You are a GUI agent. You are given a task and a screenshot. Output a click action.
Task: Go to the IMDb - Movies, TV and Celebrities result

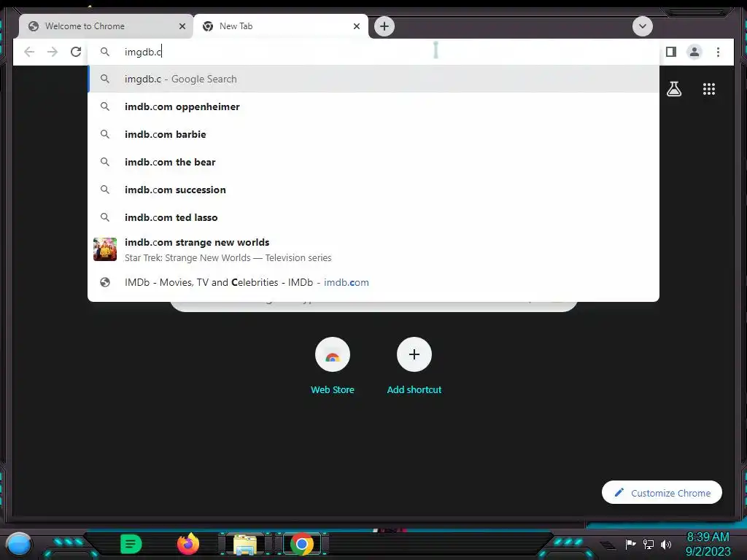coord(373,282)
